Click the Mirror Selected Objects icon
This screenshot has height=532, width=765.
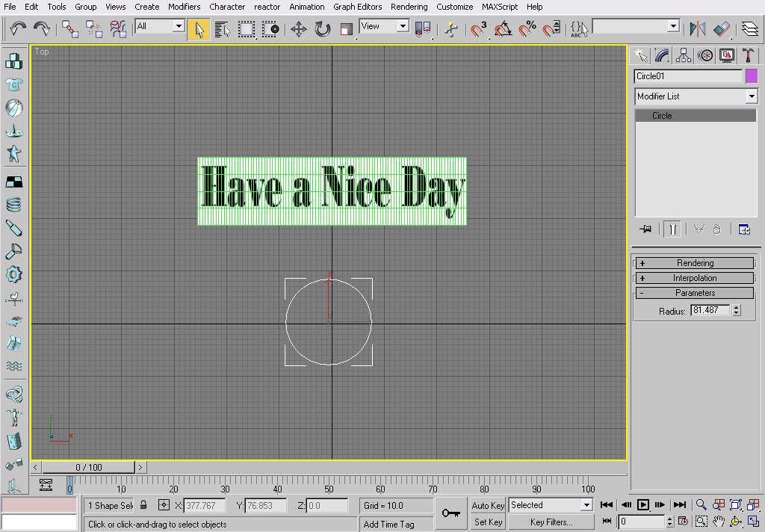[x=698, y=29]
